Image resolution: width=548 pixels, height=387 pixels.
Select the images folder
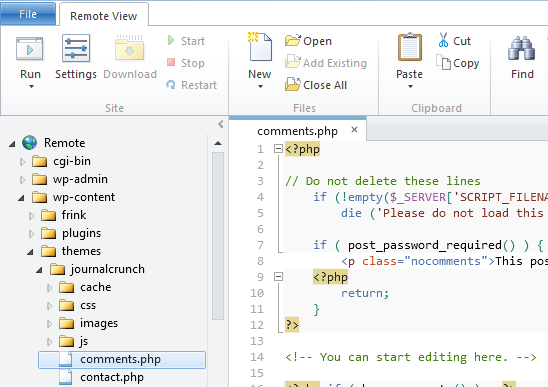pos(89,323)
